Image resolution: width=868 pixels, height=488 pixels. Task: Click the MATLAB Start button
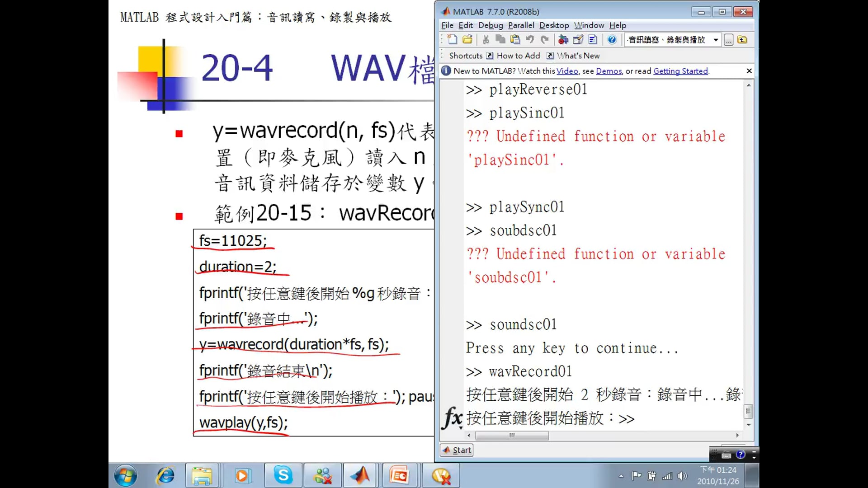pos(457,450)
